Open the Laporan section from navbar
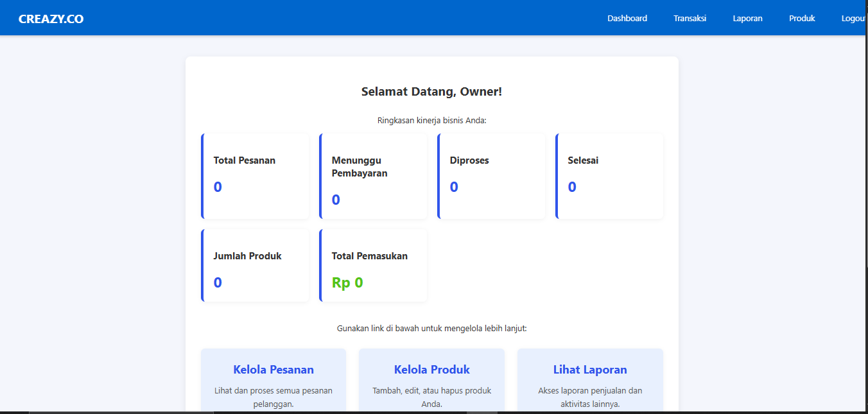Image resolution: width=868 pixels, height=414 pixels. click(x=747, y=18)
